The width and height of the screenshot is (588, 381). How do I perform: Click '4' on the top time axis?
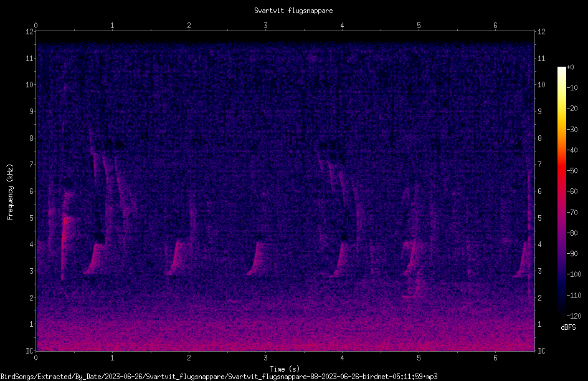click(x=342, y=26)
